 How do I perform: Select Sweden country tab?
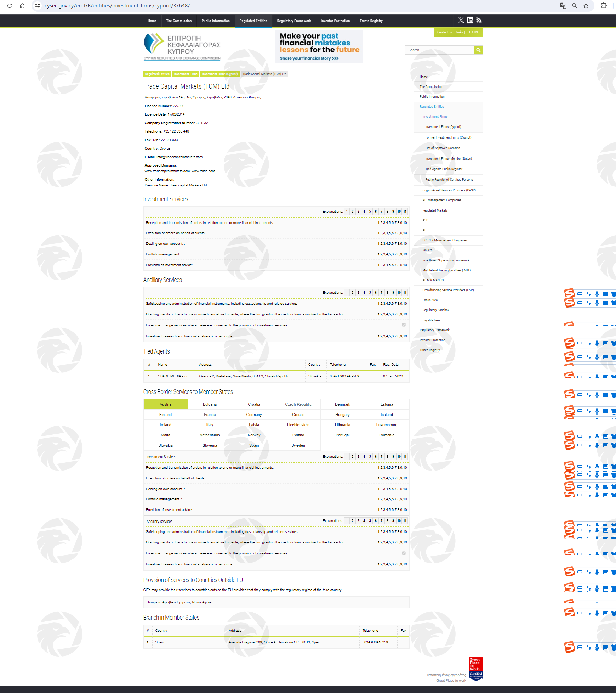pos(298,445)
